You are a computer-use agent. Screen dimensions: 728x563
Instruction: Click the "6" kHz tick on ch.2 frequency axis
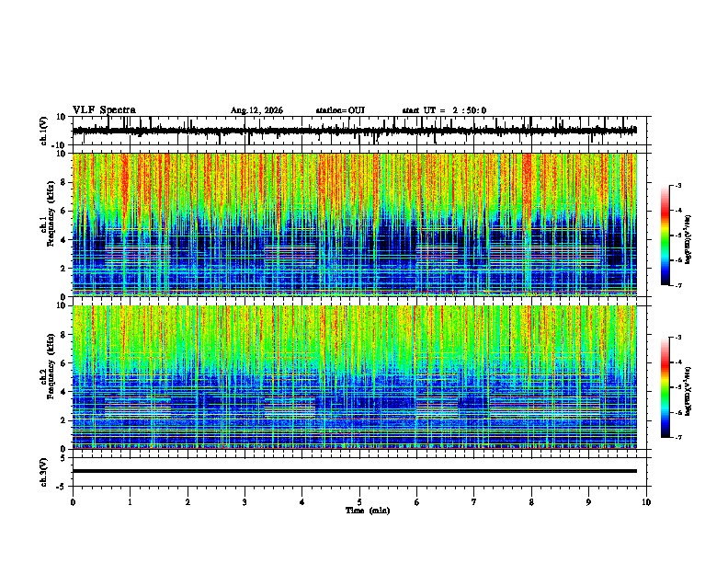[x=64, y=363]
